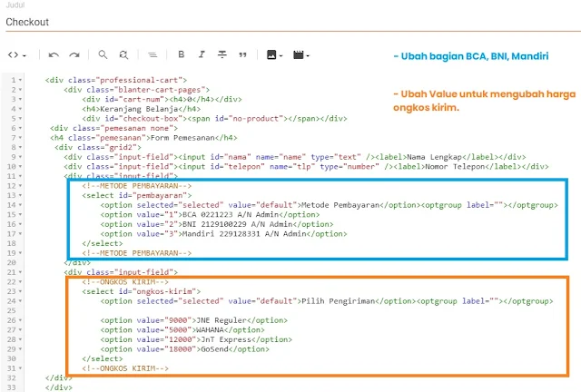Click the 'Keranjang Belanja' heading line

tap(142, 109)
